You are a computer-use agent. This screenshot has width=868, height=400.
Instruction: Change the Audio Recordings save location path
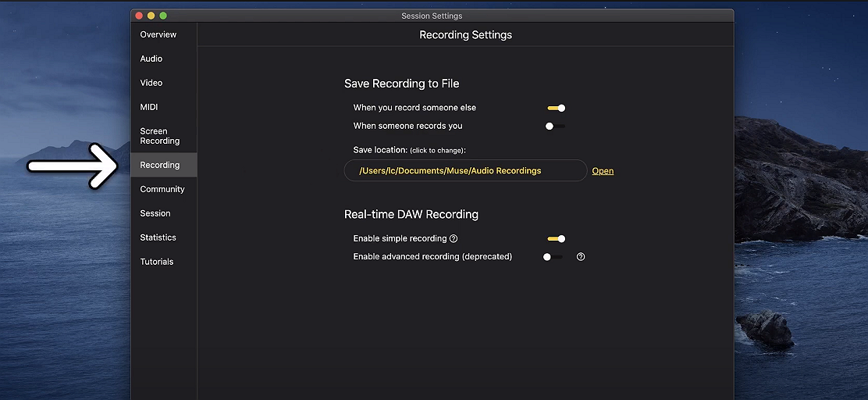click(x=465, y=170)
